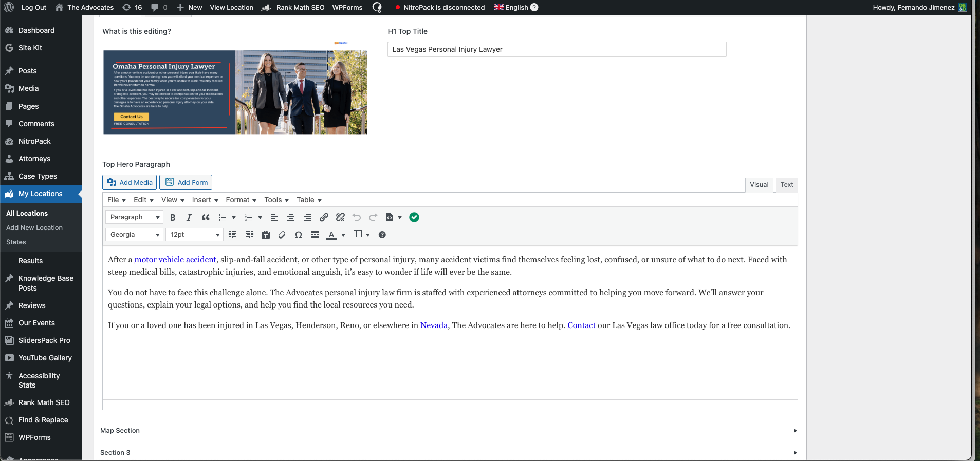Apply italic formatting to text
Screen dimensions: 980x461
click(189, 218)
